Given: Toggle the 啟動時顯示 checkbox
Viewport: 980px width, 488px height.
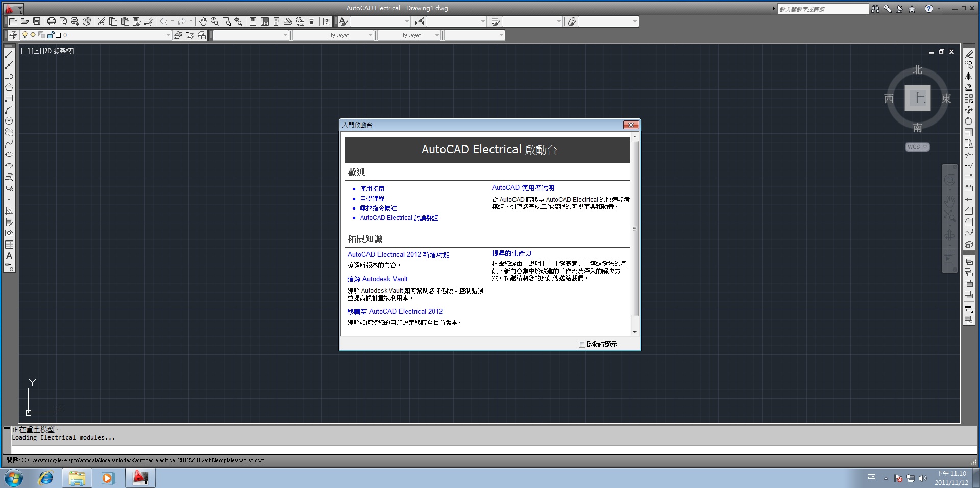Looking at the screenshot, I should pos(582,345).
